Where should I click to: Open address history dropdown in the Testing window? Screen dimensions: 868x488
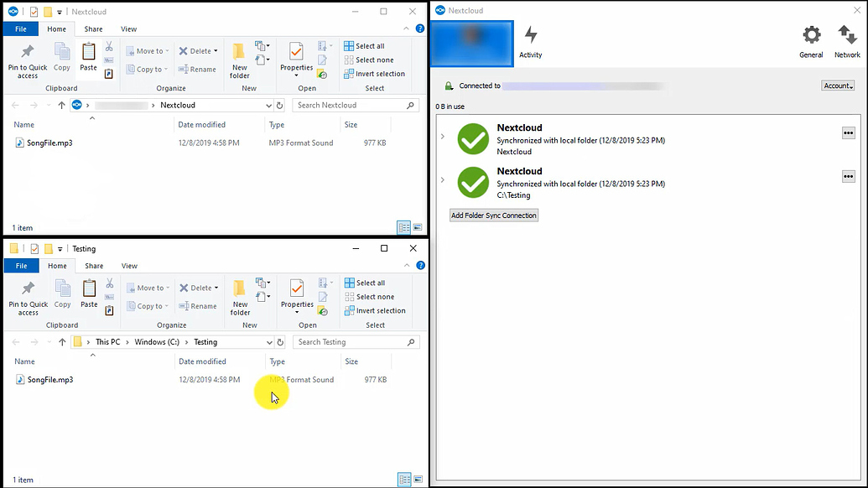(x=269, y=342)
